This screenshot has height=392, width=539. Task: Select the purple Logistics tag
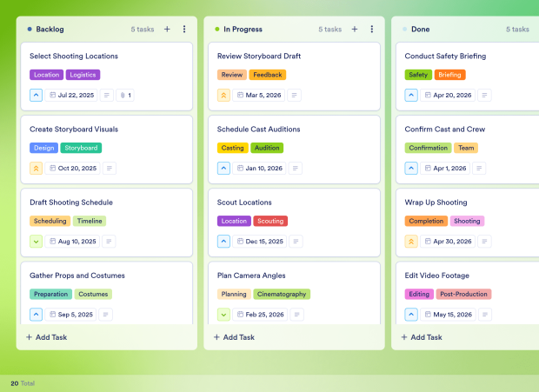[83, 75]
